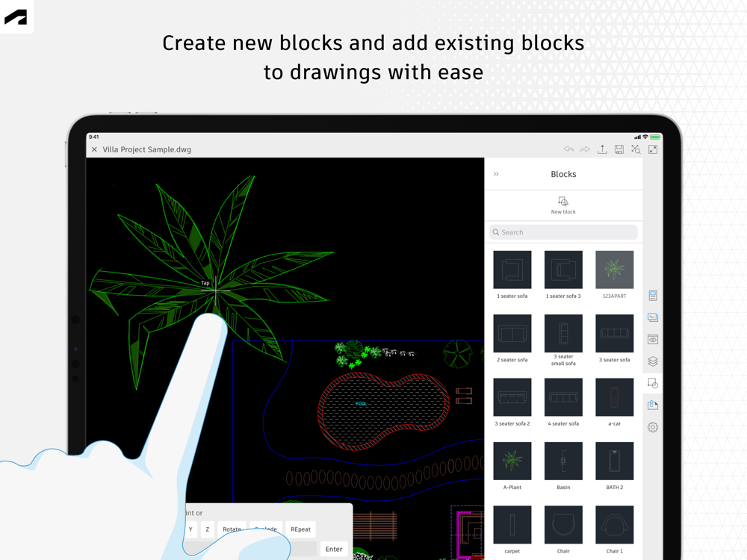This screenshot has width=747, height=560.
Task: Open the Layers sidebar icon
Action: coord(653,361)
